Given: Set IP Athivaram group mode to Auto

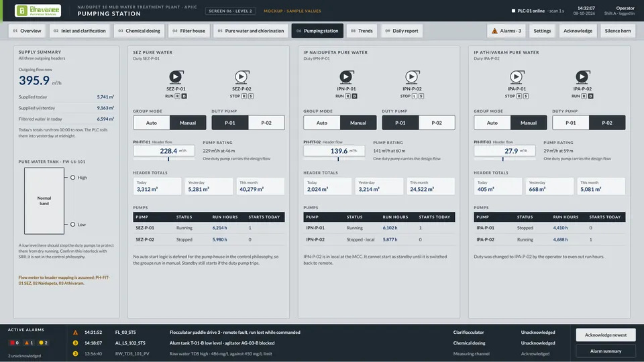Looking at the screenshot, I should 492,123.
